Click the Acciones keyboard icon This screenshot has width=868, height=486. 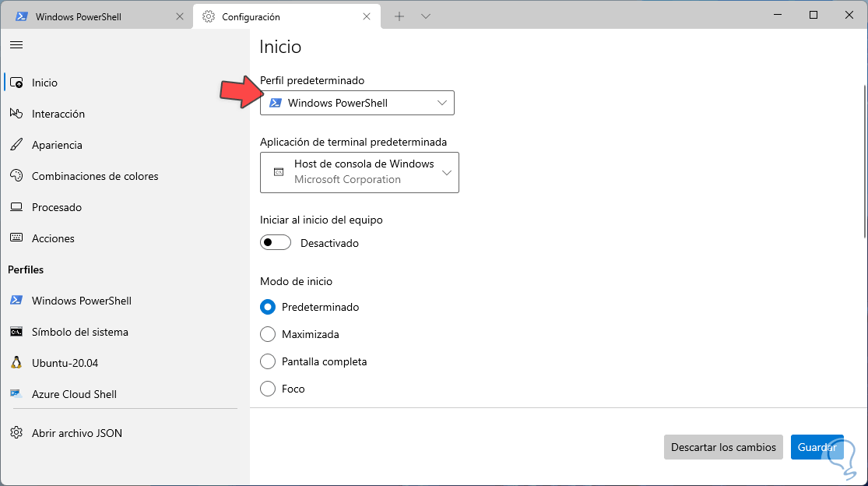pos(16,238)
